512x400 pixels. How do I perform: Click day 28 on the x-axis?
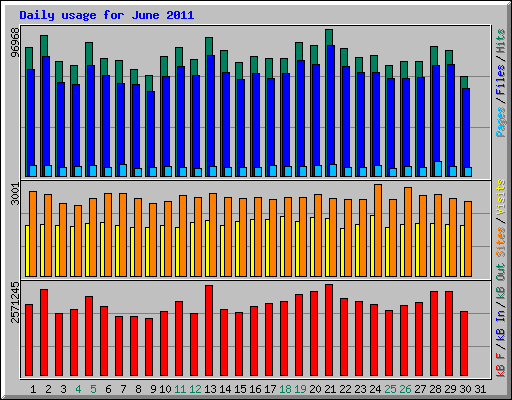pos(435,389)
